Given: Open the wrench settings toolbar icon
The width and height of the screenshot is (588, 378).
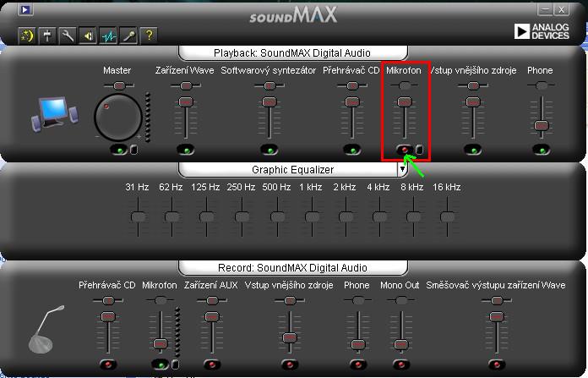Looking at the screenshot, I should point(68,36).
